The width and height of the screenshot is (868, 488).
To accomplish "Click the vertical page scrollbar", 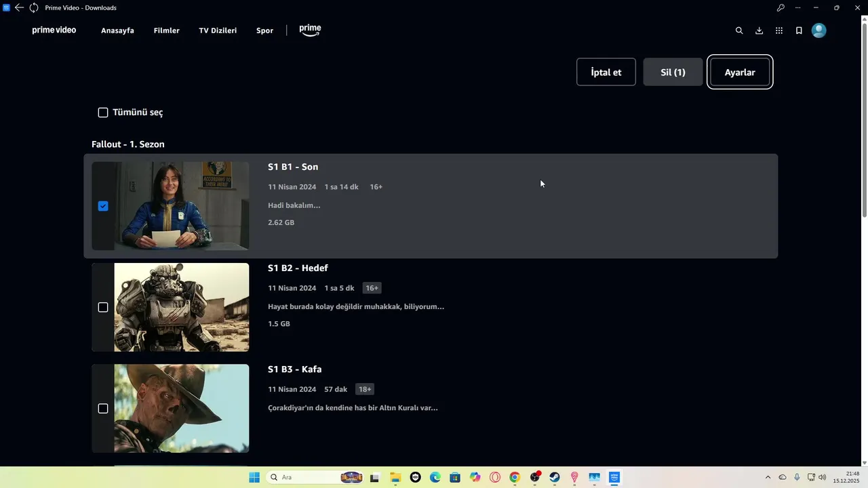I will 864,119.
